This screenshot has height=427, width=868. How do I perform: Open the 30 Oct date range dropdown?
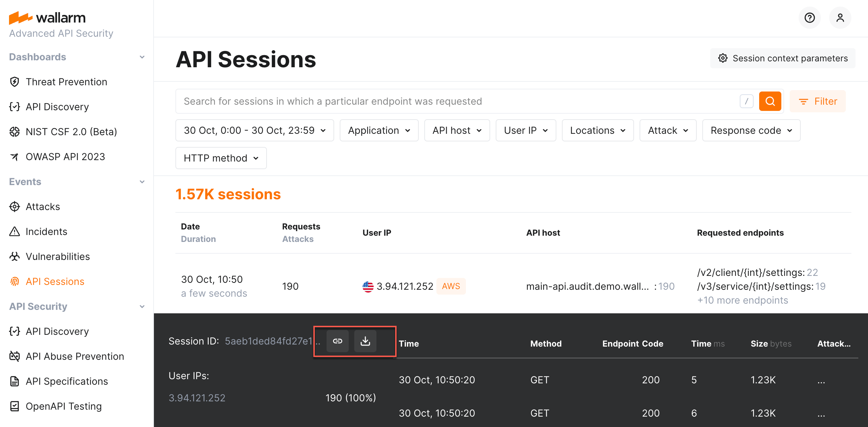click(x=255, y=130)
